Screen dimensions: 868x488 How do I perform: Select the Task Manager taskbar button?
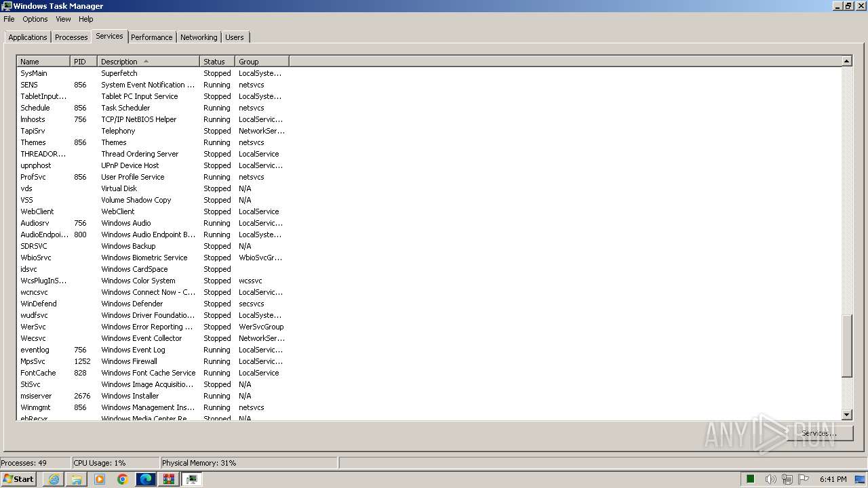click(x=192, y=479)
